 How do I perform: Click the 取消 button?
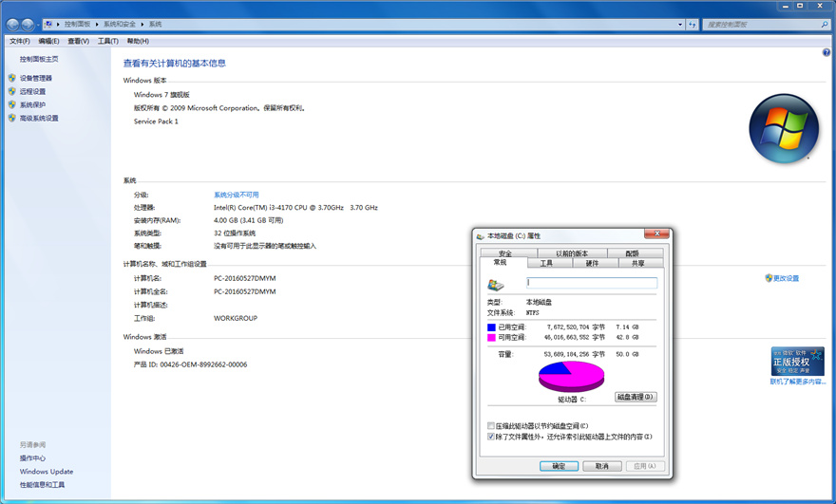coord(602,466)
